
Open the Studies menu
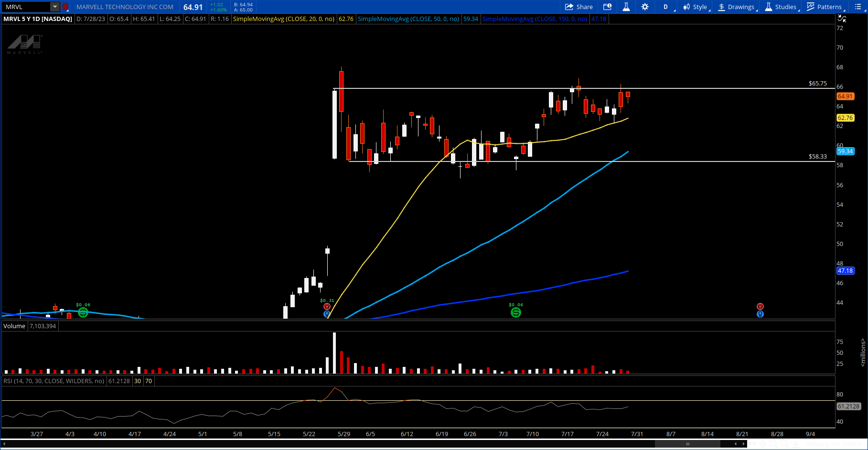click(x=782, y=7)
